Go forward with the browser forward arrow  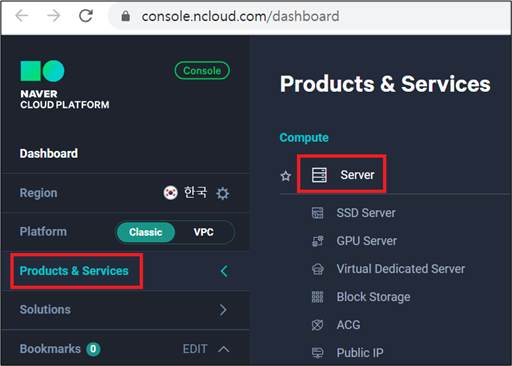[53, 16]
